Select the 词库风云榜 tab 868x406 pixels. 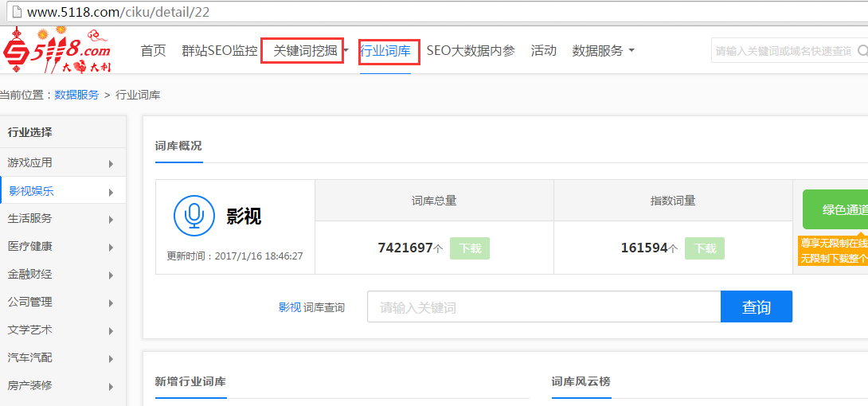pos(581,381)
